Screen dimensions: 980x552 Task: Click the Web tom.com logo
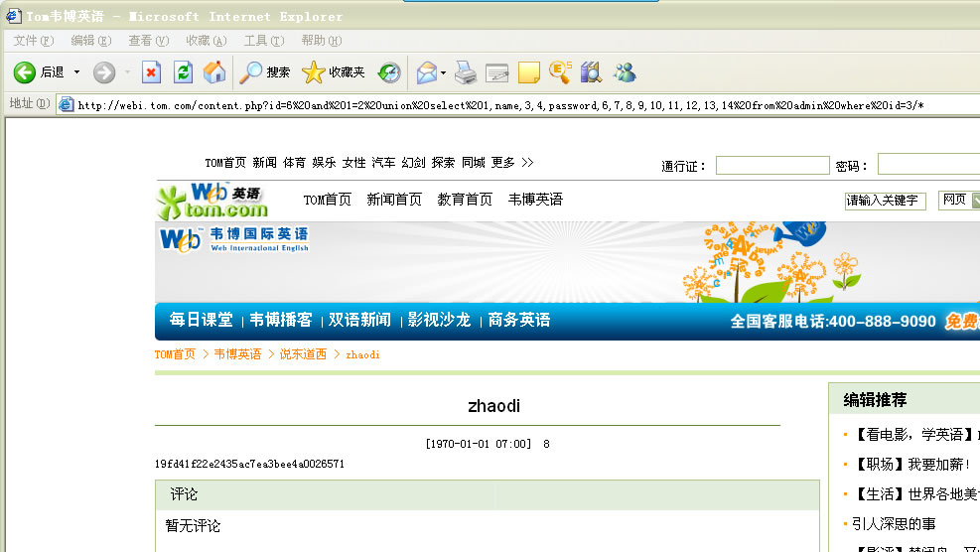pyautogui.click(x=211, y=202)
